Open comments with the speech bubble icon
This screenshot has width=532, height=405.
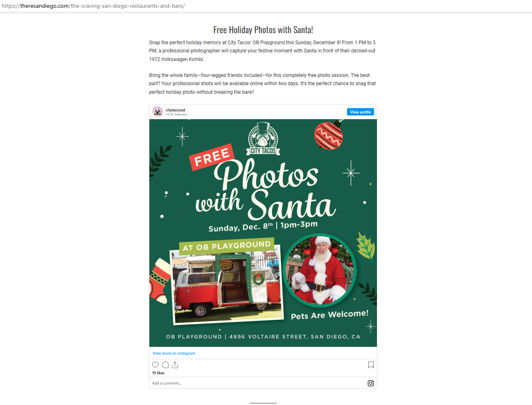(x=165, y=365)
